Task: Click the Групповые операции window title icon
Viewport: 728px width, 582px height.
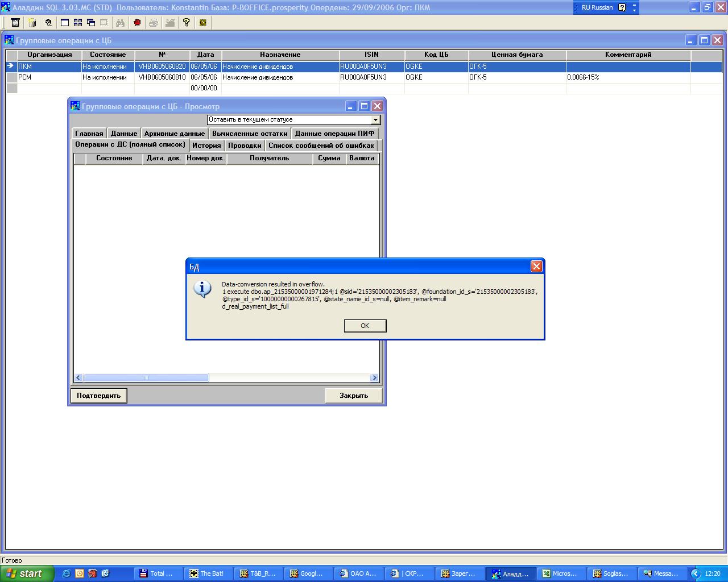Action: pos(9,40)
